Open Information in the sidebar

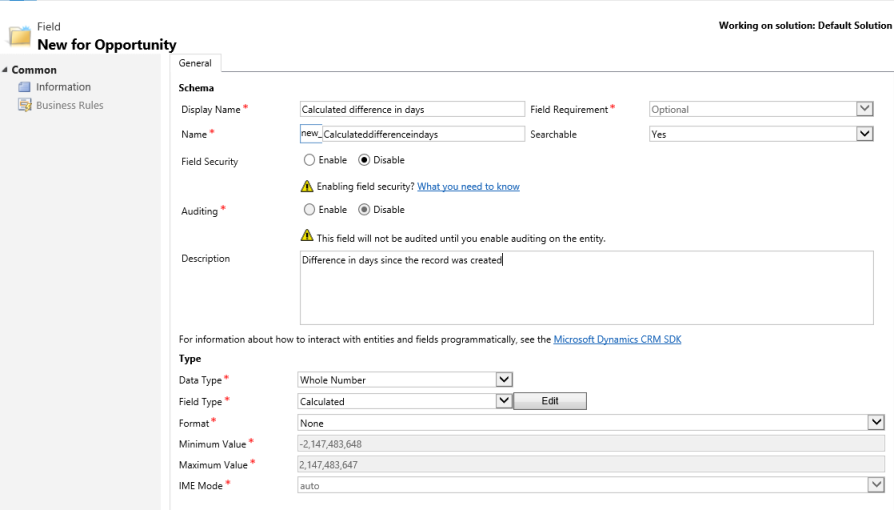pos(63,87)
